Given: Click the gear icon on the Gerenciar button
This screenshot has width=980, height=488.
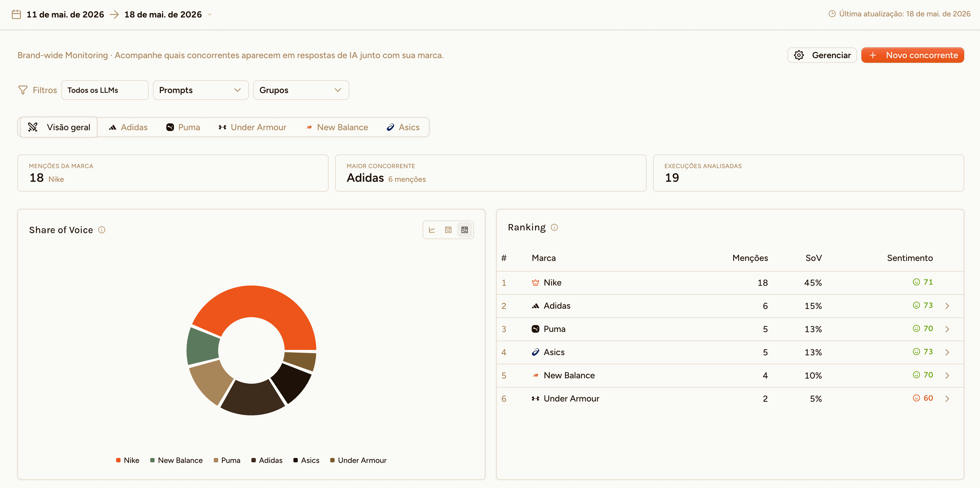Looking at the screenshot, I should [799, 55].
